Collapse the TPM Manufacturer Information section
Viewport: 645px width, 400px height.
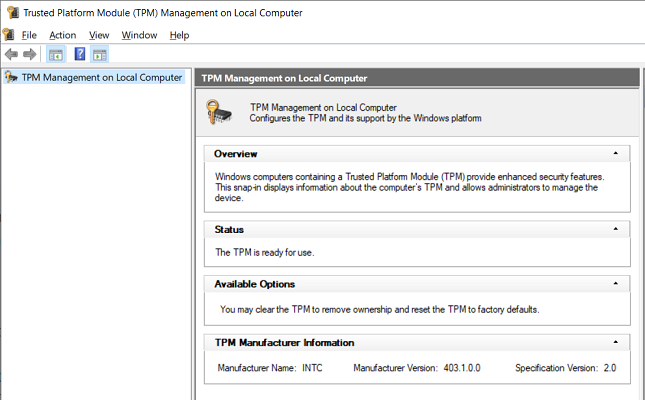pyautogui.click(x=615, y=342)
